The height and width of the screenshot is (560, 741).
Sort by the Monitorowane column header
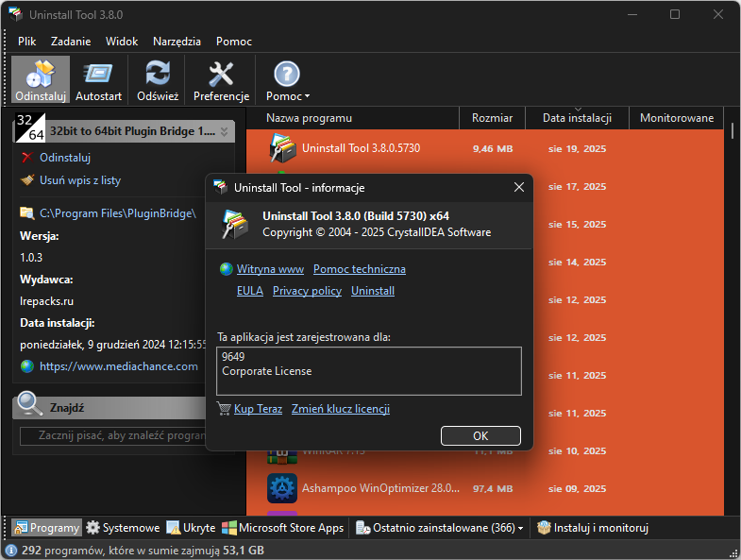click(677, 118)
